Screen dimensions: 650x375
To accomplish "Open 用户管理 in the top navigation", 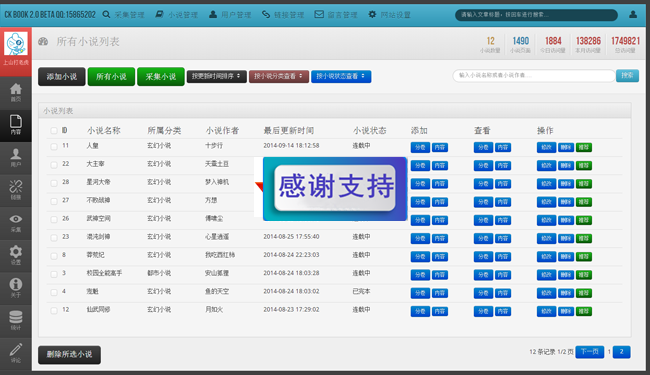I will (230, 15).
